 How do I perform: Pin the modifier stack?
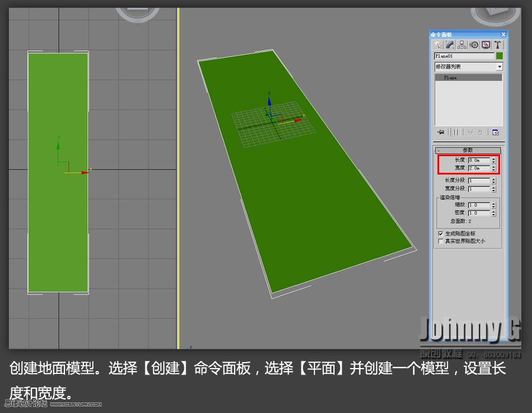click(440, 132)
